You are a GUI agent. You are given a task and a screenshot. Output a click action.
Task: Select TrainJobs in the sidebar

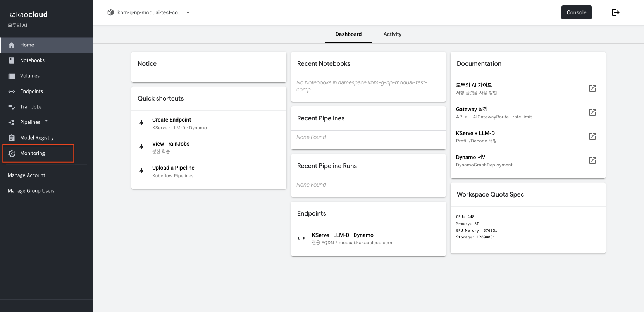point(46,107)
